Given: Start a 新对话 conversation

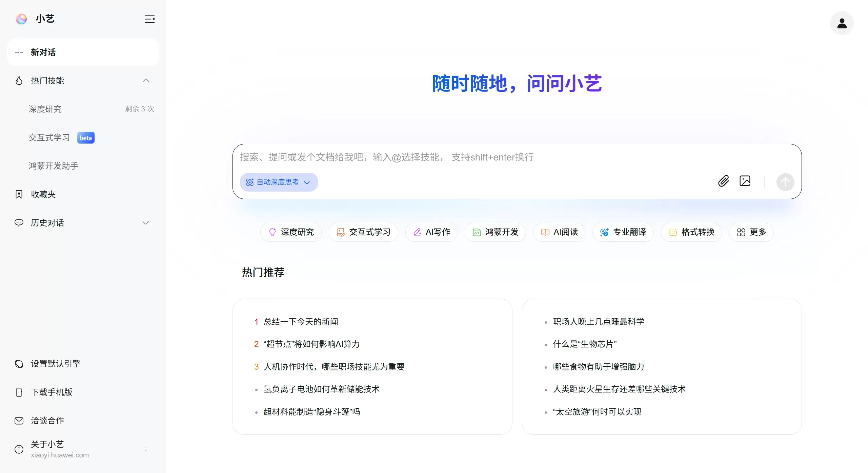Looking at the screenshot, I should tap(42, 52).
